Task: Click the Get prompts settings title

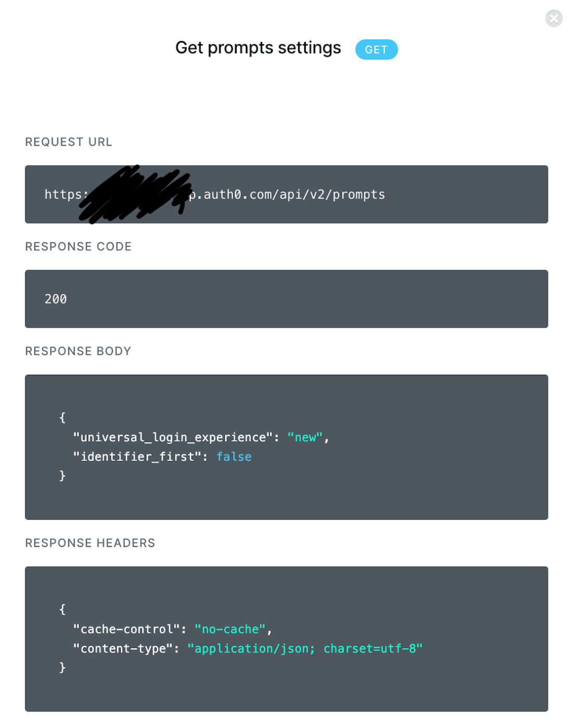Action: pos(258,48)
